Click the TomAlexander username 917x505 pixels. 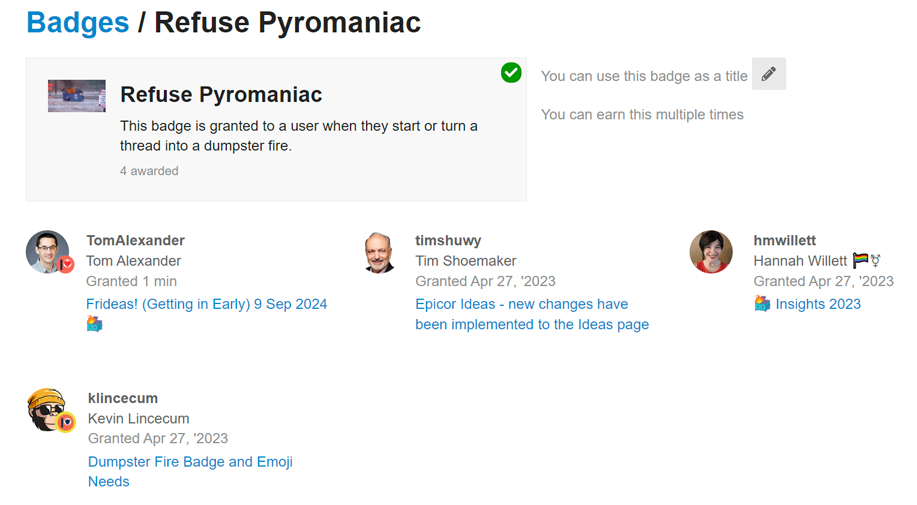tap(135, 240)
